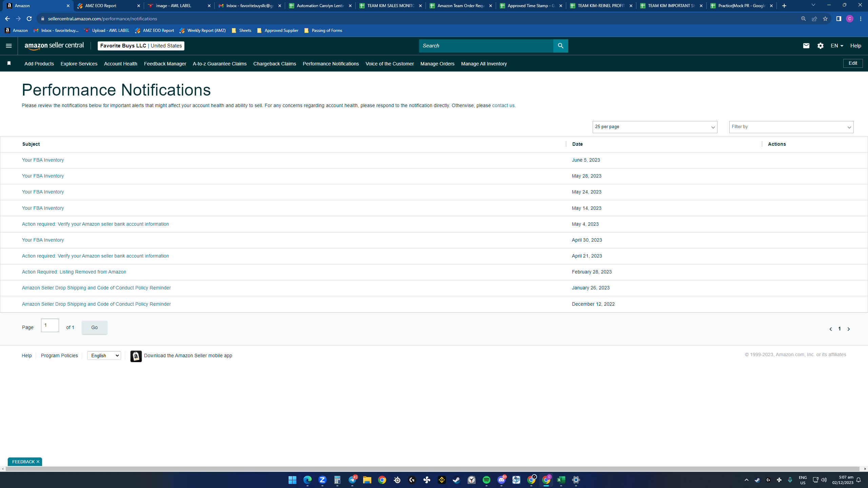
Task: Open Voice of the Customer menu item
Action: coord(390,64)
